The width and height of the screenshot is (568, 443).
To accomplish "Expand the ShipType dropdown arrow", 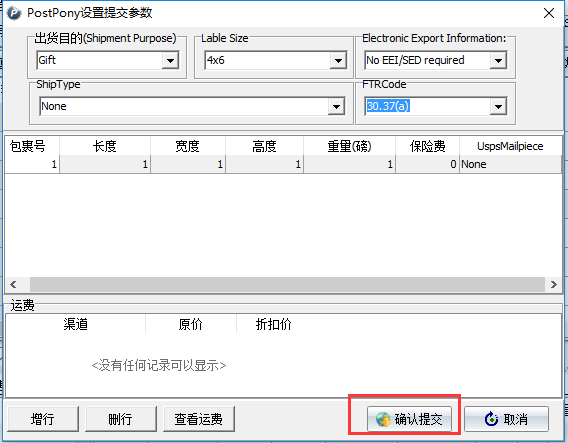I will (336, 106).
